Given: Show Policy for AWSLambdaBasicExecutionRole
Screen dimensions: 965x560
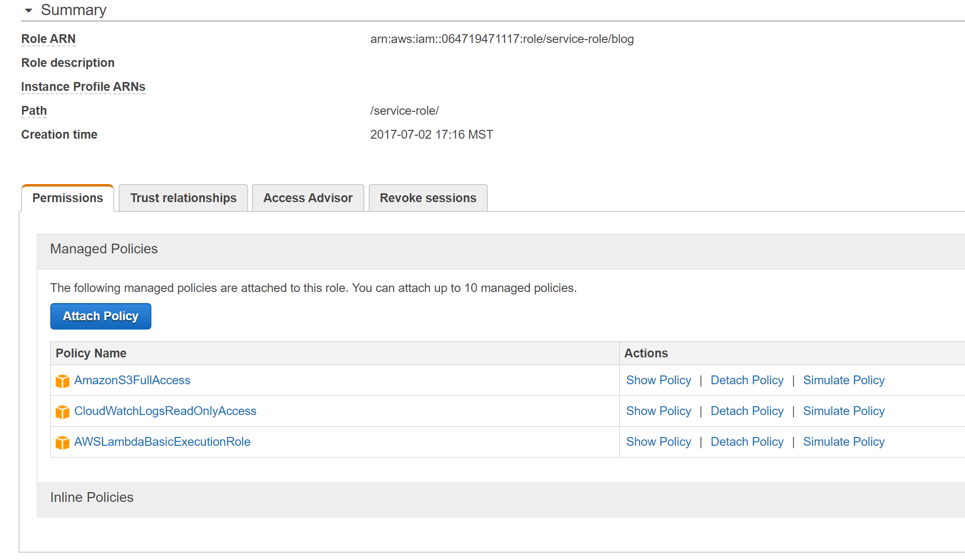Looking at the screenshot, I should (658, 442).
